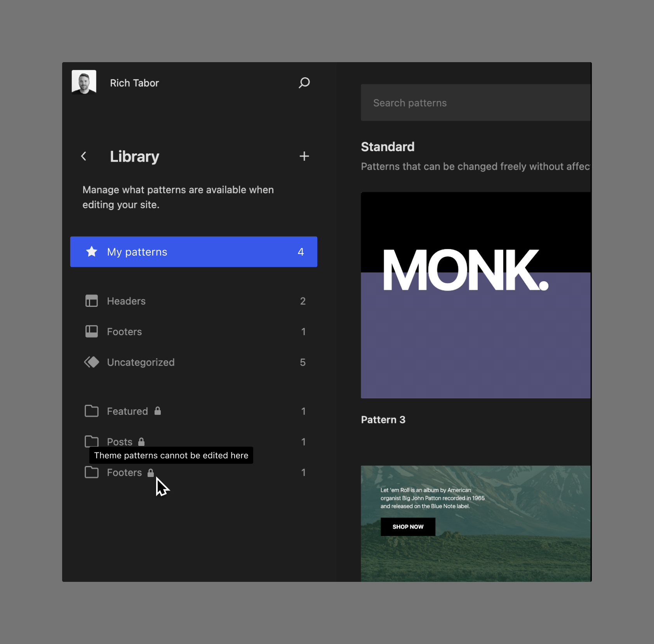Expand the Uncategorized patterns list

coord(141,362)
